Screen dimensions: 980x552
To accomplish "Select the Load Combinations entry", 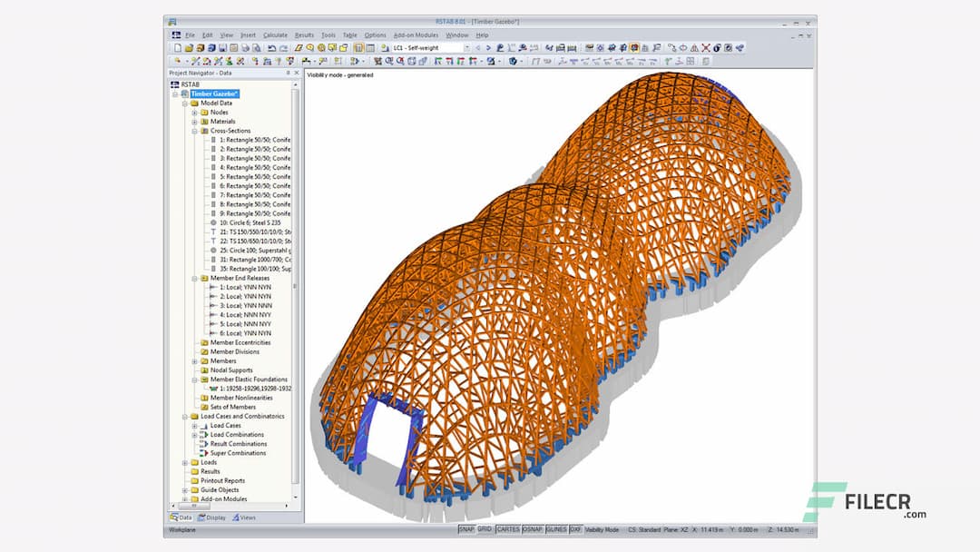I will [x=238, y=434].
